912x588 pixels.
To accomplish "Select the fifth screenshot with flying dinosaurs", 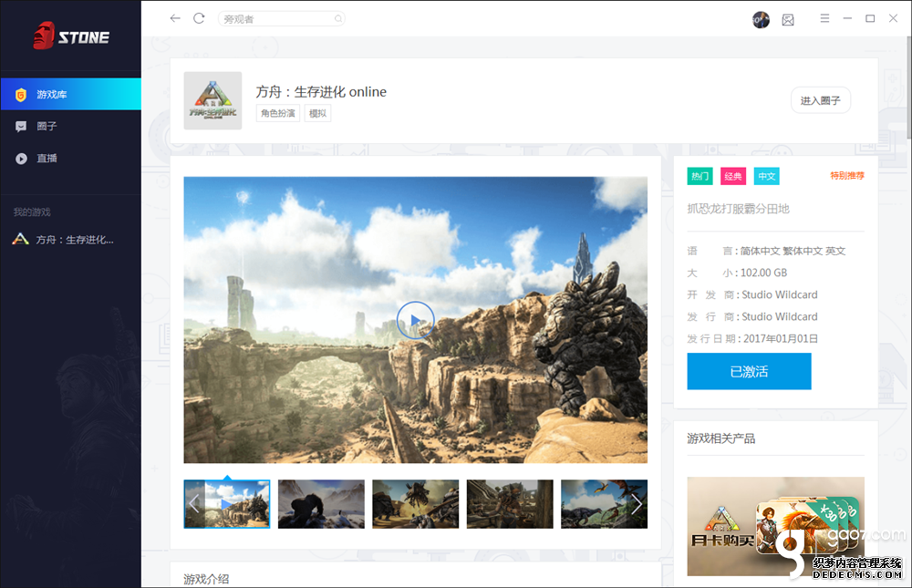I will [604, 503].
